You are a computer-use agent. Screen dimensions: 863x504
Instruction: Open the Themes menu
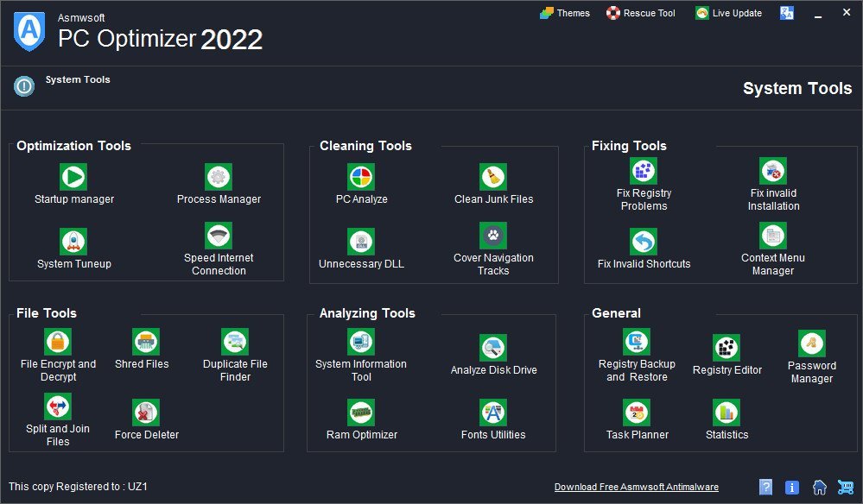[x=565, y=13]
